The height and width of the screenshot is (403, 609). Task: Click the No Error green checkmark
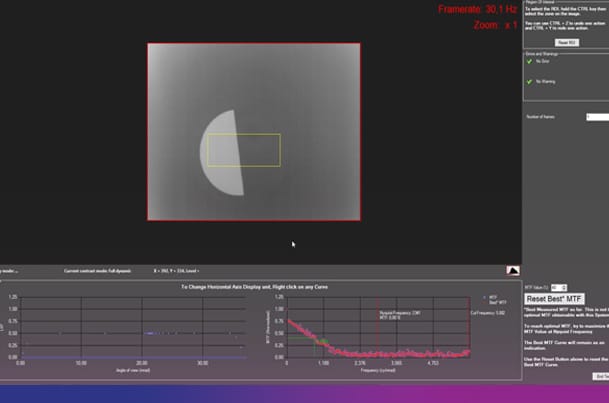530,61
